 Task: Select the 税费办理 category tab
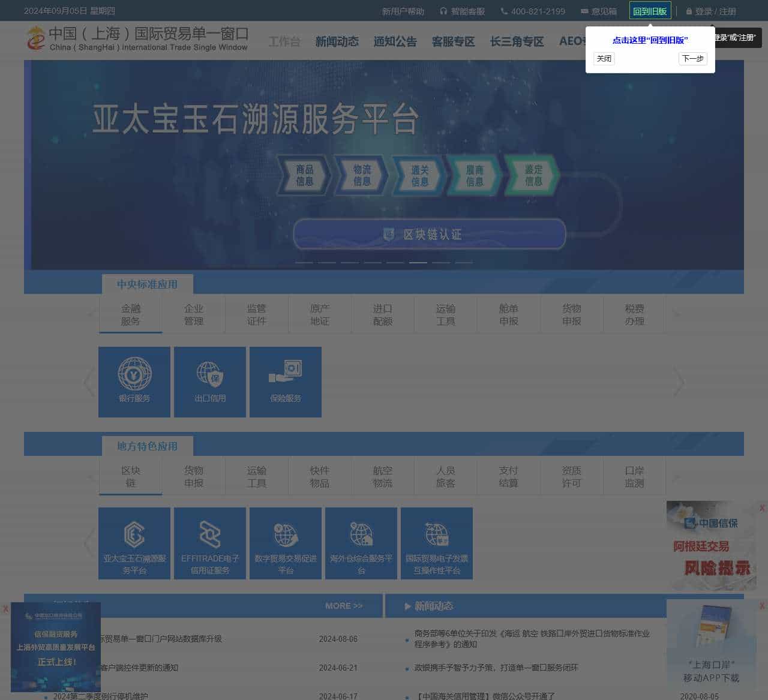point(635,315)
